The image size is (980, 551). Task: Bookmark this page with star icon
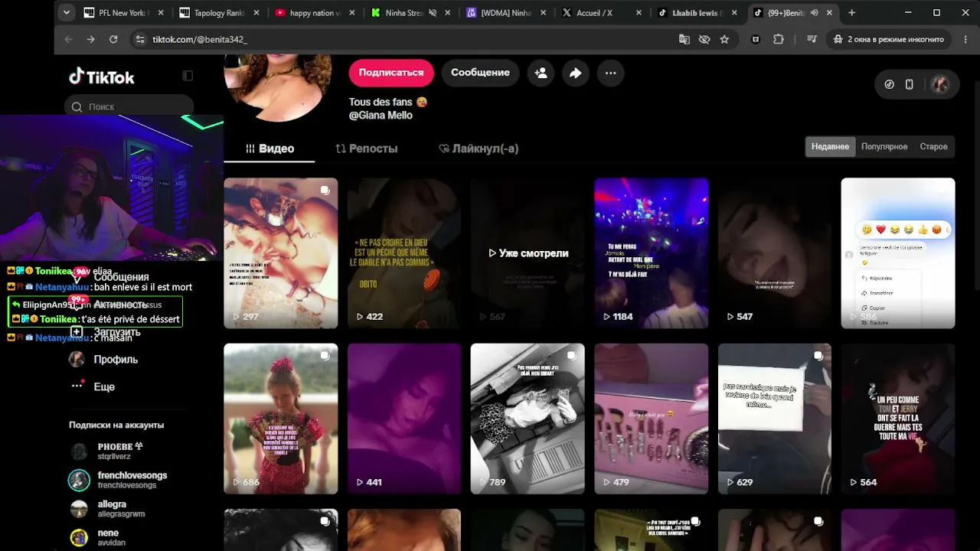click(x=724, y=39)
